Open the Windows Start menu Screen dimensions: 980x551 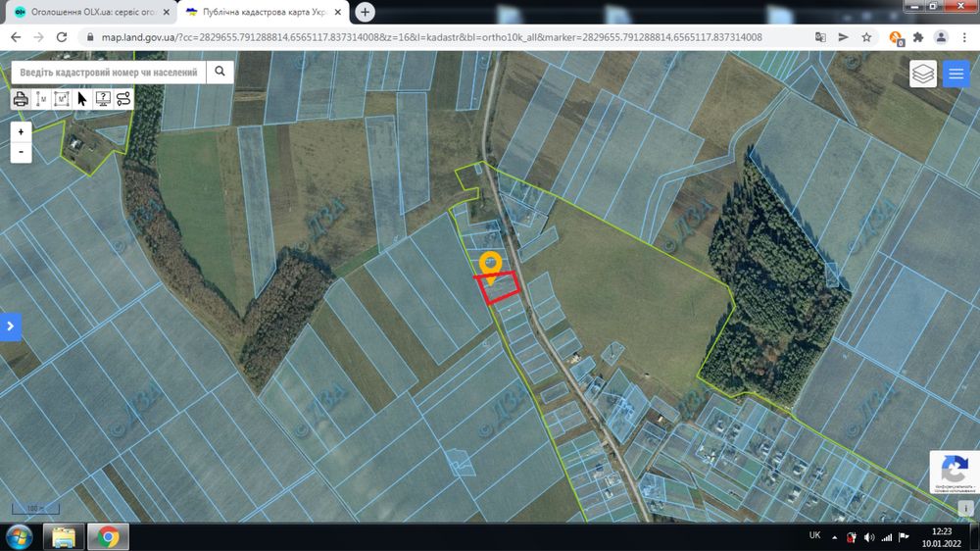pyautogui.click(x=20, y=537)
